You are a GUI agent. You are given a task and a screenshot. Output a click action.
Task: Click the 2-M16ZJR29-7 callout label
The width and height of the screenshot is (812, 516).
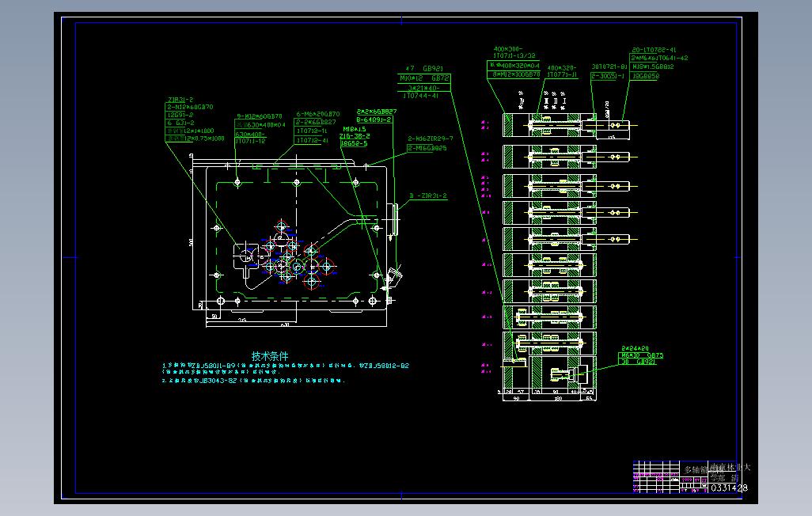pos(431,138)
